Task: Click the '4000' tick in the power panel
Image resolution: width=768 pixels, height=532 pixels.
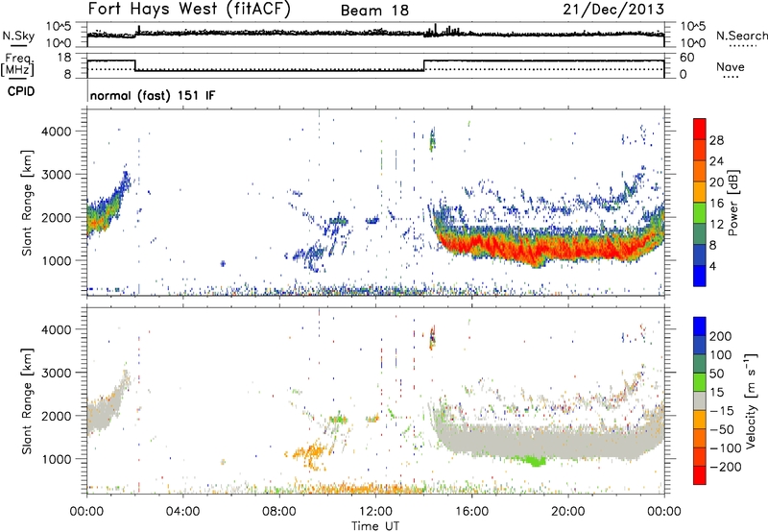Action: pos(56,132)
